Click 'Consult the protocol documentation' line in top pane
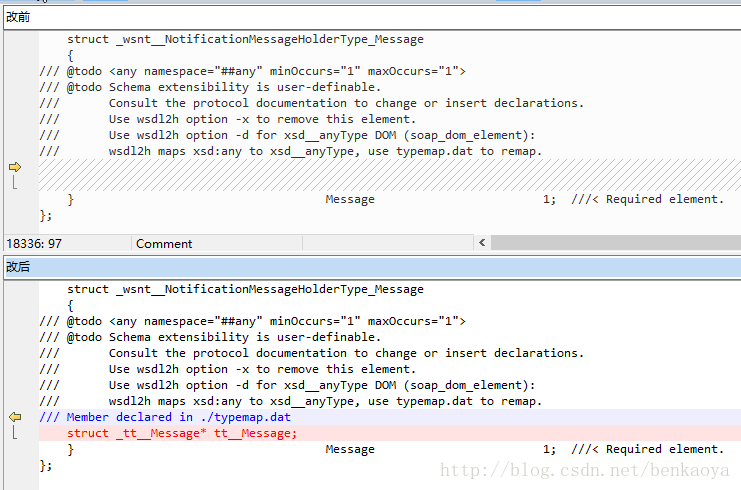The image size is (741, 490). pyautogui.click(x=312, y=103)
